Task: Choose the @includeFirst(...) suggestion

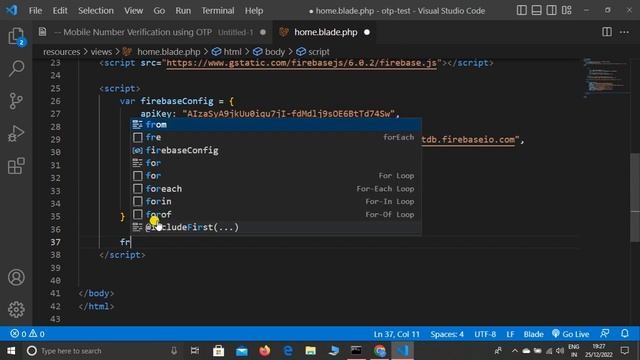Action: 276,227
